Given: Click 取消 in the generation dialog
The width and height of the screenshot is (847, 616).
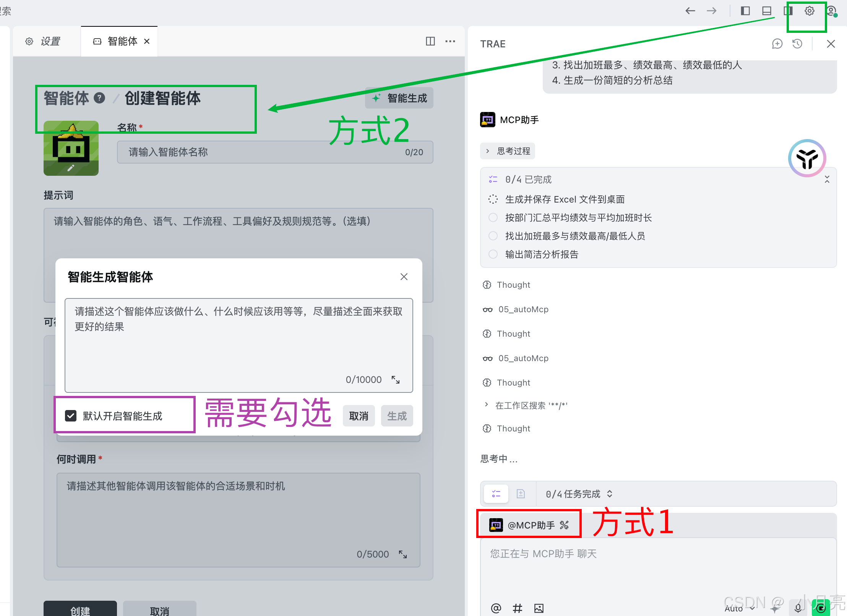Looking at the screenshot, I should pos(359,416).
